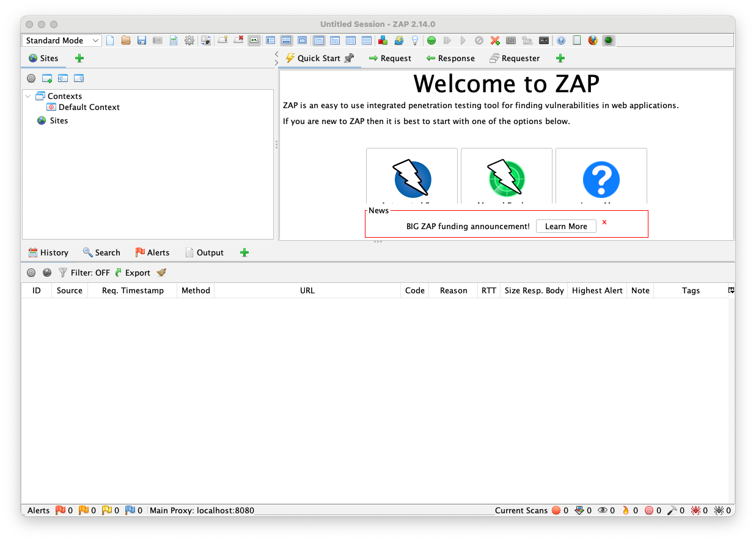The image size is (756, 542).
Task: Launch browser via the Firefox icon
Action: click(x=593, y=41)
